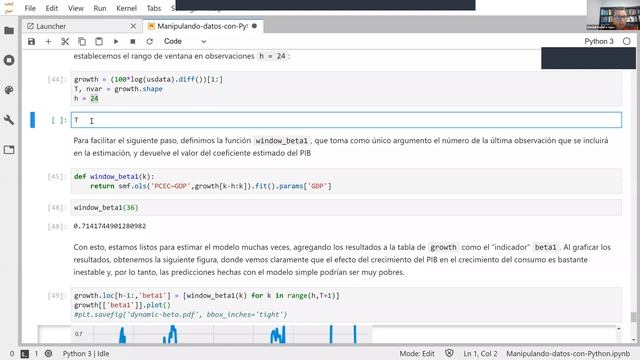
Task: Open the Kernel menu
Action: [x=126, y=8]
